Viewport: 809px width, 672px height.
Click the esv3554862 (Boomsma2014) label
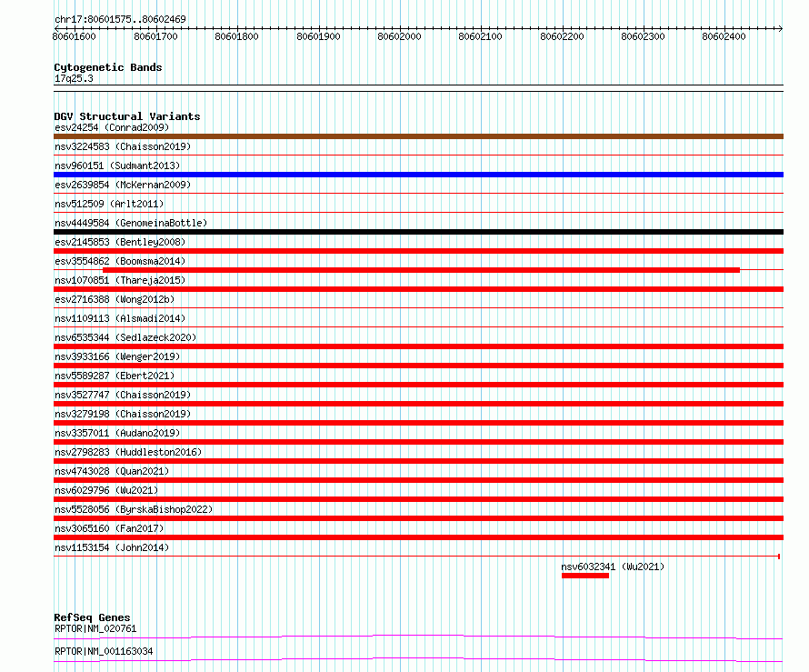120,261
